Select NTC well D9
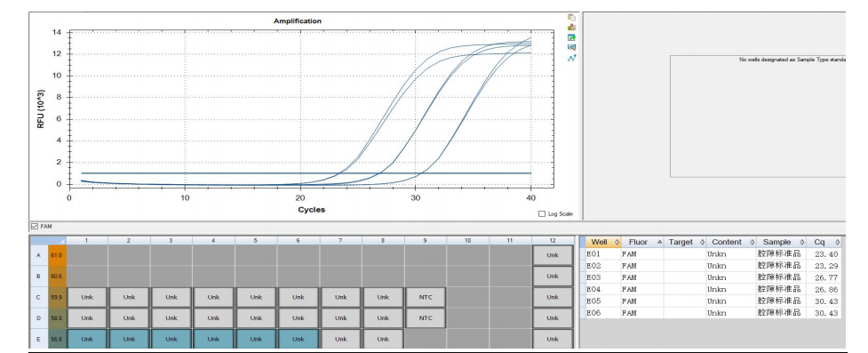Image resolution: width=868 pixels, height=353 pixels. [x=426, y=318]
